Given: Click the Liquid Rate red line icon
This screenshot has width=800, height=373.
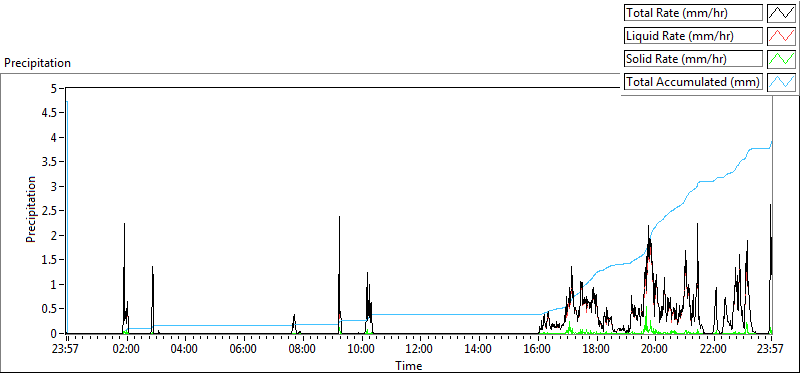Looking at the screenshot, I should pos(782,36).
